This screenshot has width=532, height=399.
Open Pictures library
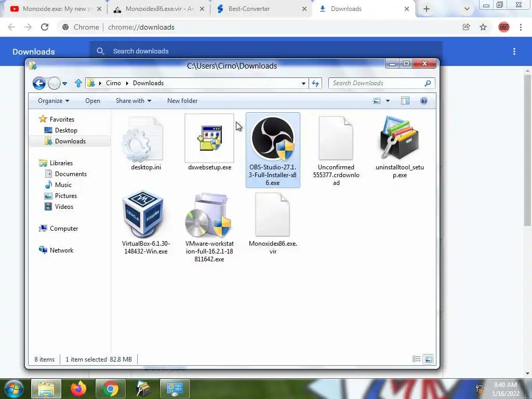[x=66, y=196]
